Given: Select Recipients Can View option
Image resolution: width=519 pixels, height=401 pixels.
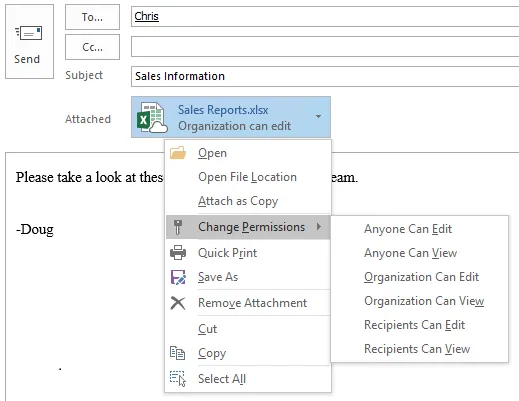Looking at the screenshot, I should click(417, 349).
